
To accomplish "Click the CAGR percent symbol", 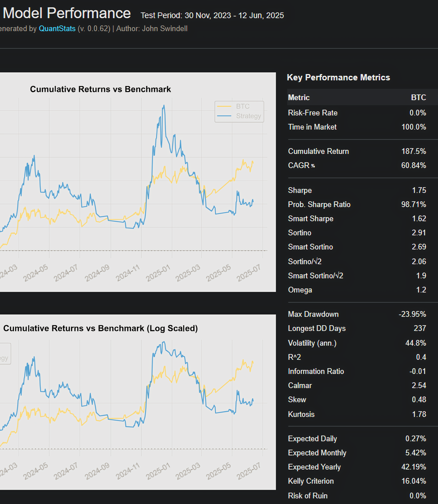I will (313, 166).
